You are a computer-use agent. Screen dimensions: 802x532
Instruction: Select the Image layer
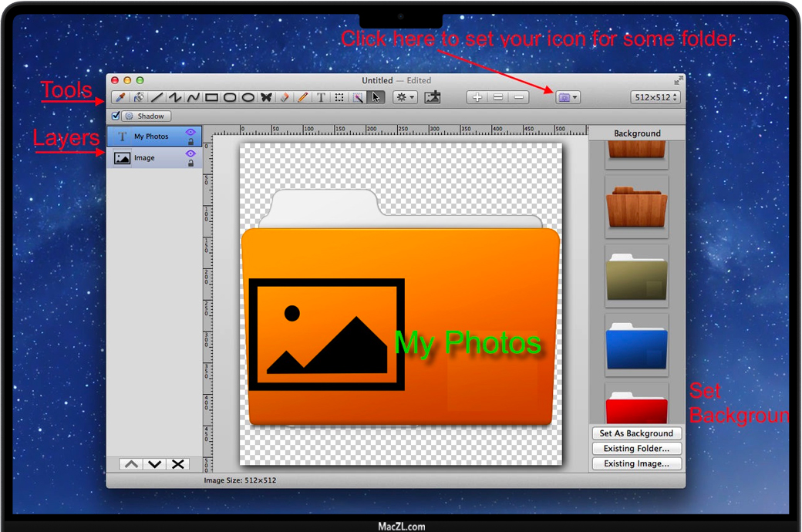154,158
